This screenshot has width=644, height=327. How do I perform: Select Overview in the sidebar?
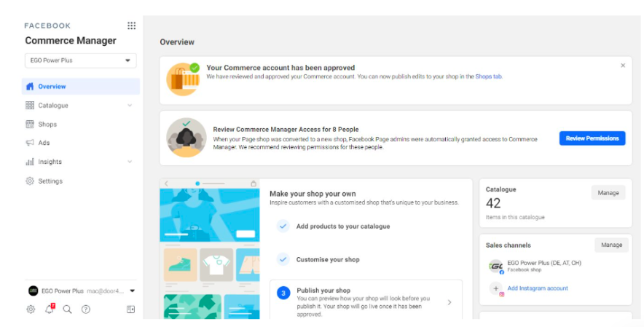point(52,87)
